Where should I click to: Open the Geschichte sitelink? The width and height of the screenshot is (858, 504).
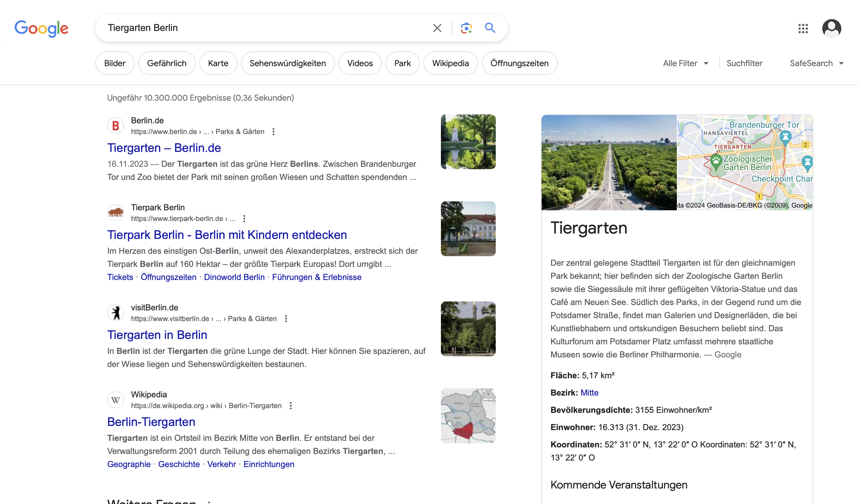(179, 464)
